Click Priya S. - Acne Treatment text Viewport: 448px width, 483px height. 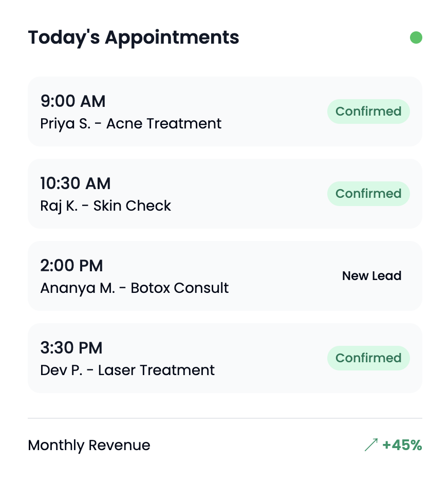coord(130,124)
